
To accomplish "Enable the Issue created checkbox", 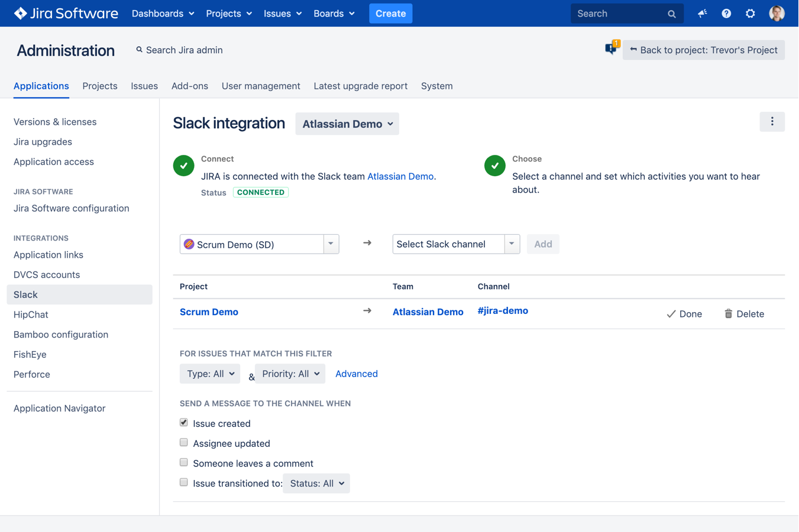I will [184, 423].
